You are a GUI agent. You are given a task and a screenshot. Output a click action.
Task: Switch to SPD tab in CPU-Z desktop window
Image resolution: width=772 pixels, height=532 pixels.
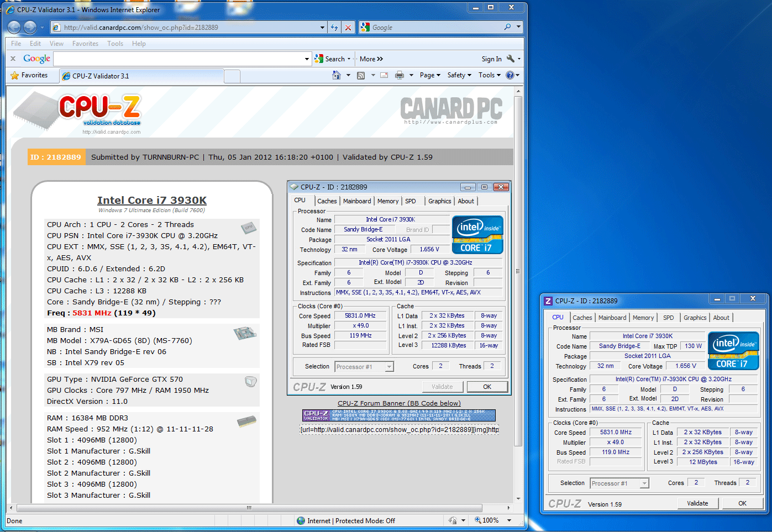(669, 318)
